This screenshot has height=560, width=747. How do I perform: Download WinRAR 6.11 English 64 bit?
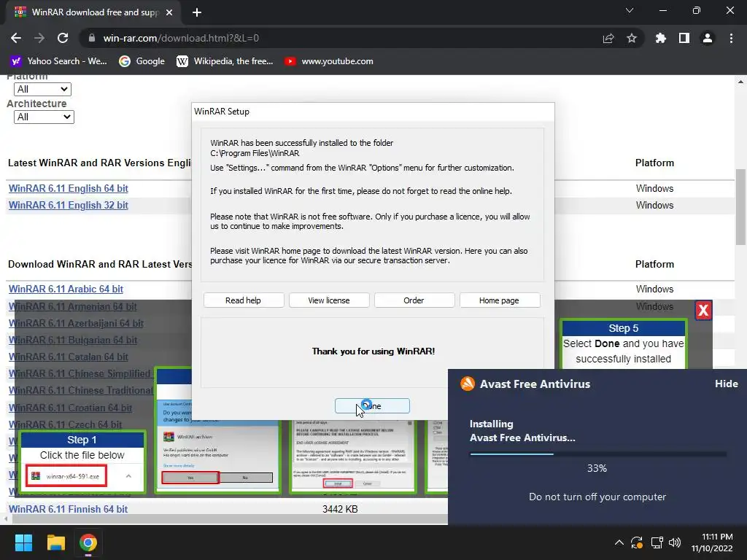click(68, 188)
